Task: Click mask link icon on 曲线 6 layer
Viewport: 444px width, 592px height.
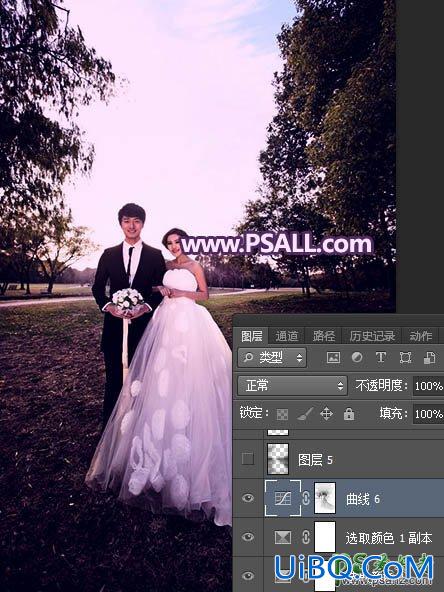Action: pyautogui.click(x=306, y=498)
